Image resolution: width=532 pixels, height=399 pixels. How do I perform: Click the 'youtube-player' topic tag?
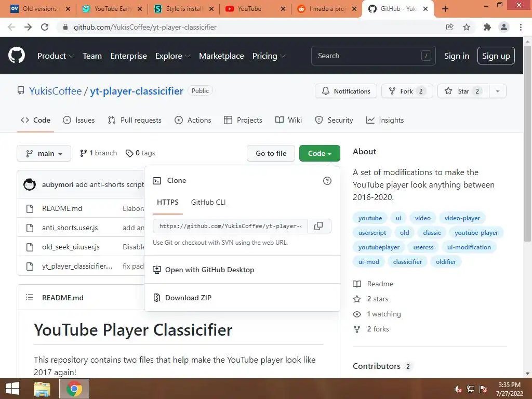click(x=476, y=233)
